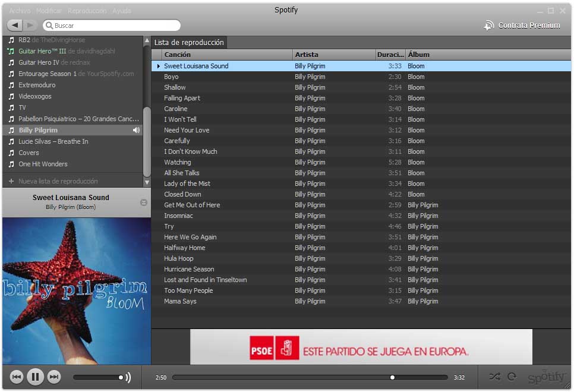The height and width of the screenshot is (392, 574).
Task: Click the note icon beside TV playlist
Action: [x=11, y=108]
